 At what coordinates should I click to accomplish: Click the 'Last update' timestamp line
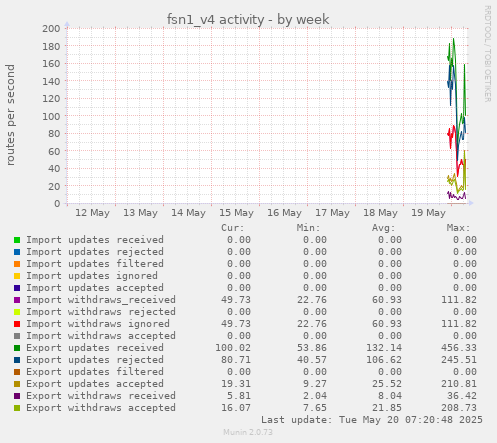pyautogui.click(x=372, y=420)
